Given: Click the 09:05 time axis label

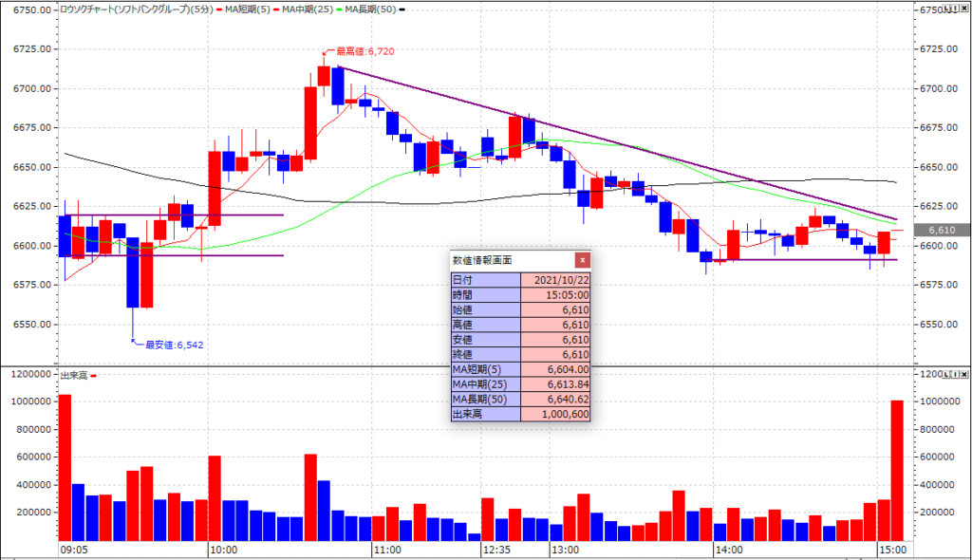Looking at the screenshot, I should (x=74, y=551).
